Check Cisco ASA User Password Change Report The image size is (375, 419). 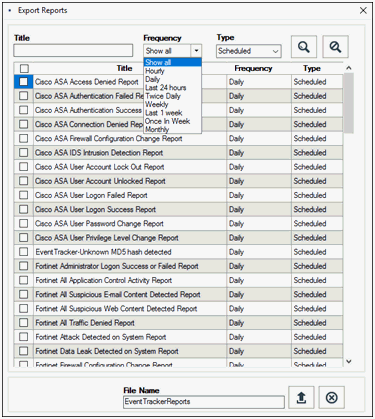click(23, 223)
